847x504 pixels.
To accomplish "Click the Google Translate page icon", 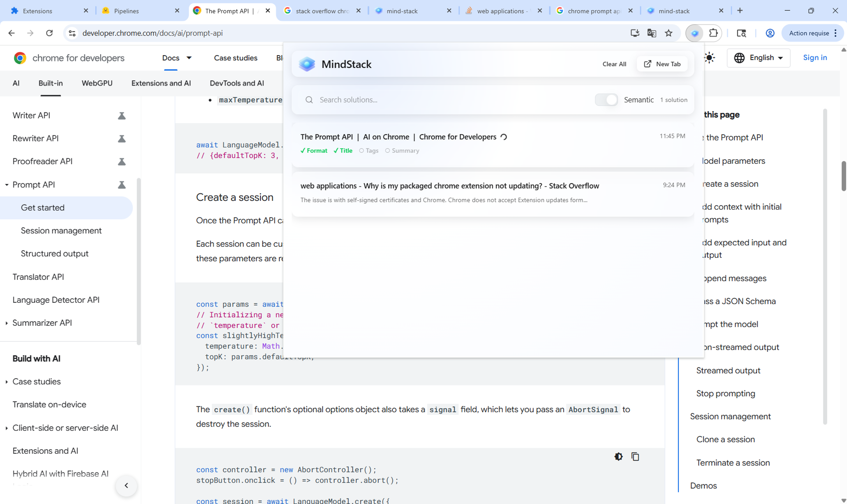I will point(651,33).
